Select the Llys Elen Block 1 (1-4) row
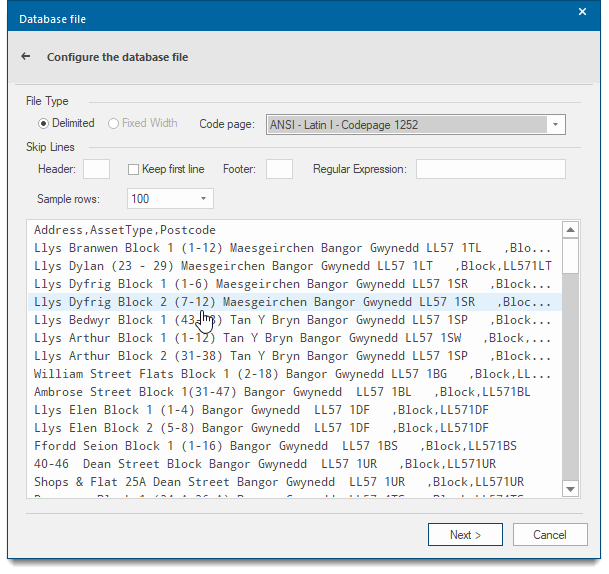This screenshot has height=574, width=609. pos(295,410)
